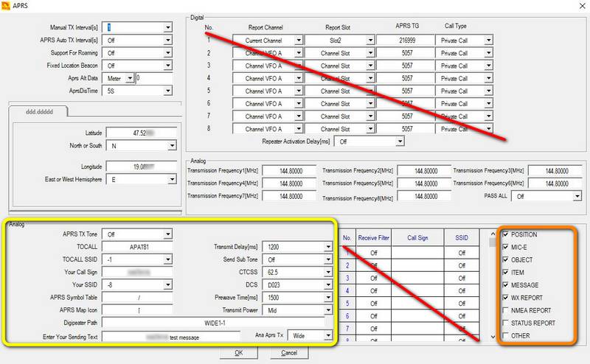Image resolution: width=590 pixels, height=364 pixels.
Task: Open Call Type dropdown in row 4
Action: (x=488, y=78)
